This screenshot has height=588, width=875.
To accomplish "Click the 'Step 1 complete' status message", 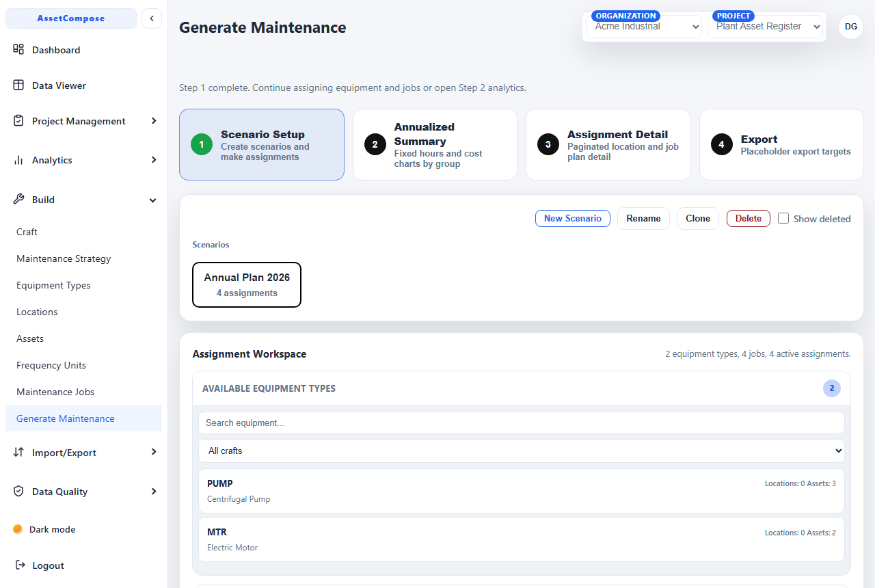I will pyautogui.click(x=352, y=88).
